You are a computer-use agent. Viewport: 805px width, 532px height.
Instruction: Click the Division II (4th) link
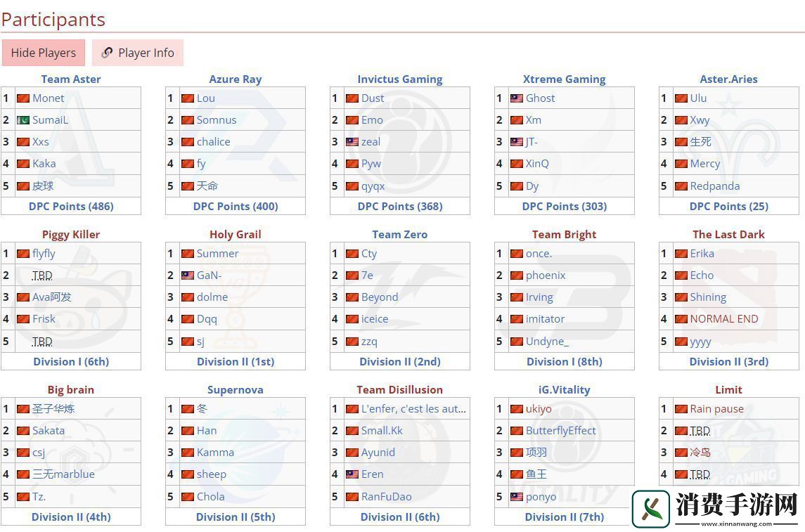coord(71,517)
